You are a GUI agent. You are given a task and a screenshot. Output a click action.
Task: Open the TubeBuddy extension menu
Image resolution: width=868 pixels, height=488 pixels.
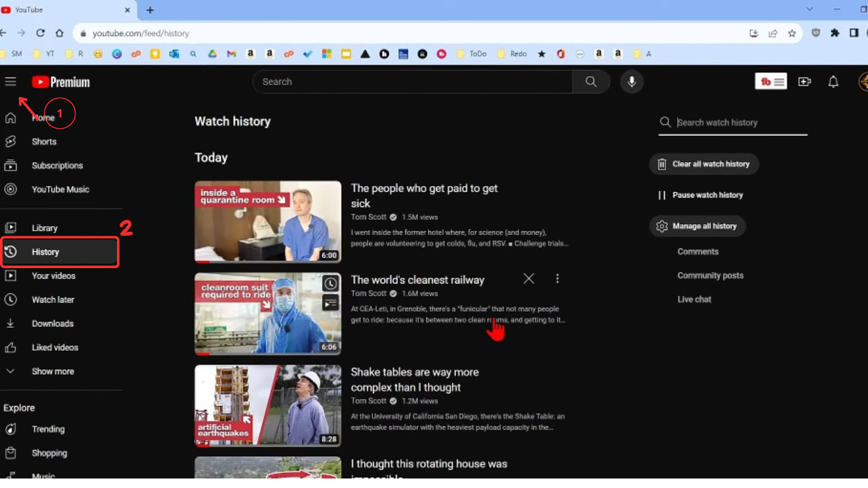(x=771, y=81)
